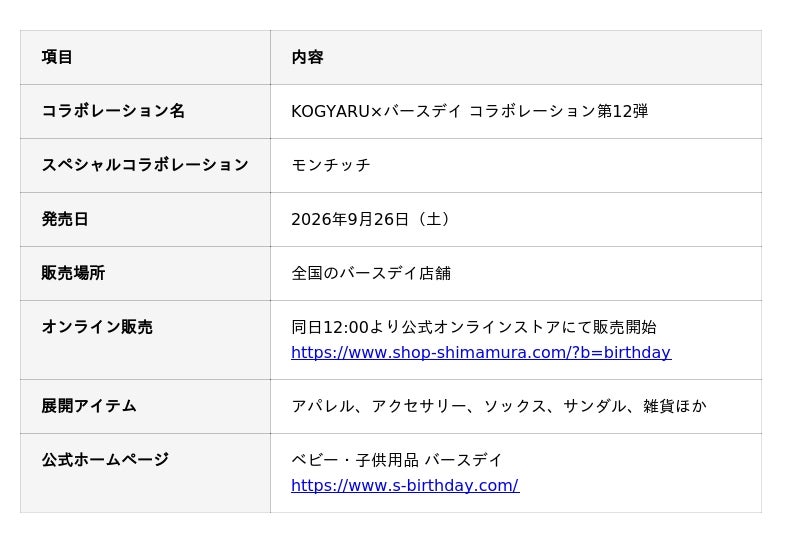Viewport: 800px width, 543px height.
Task: Click the アパレル、アクセサリー item list text
Action: point(499,406)
